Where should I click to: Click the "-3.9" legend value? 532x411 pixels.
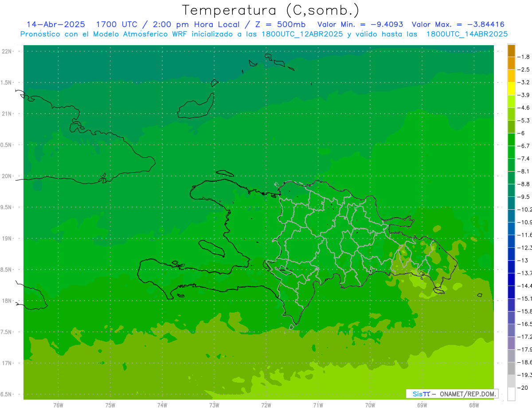[x=524, y=95]
